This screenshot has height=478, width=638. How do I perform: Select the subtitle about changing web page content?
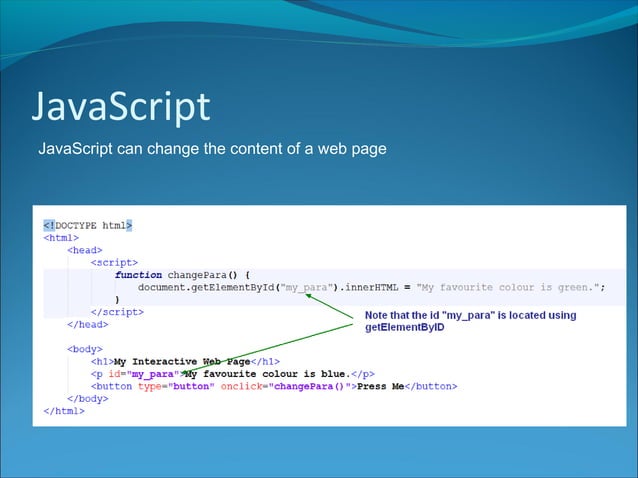212,149
